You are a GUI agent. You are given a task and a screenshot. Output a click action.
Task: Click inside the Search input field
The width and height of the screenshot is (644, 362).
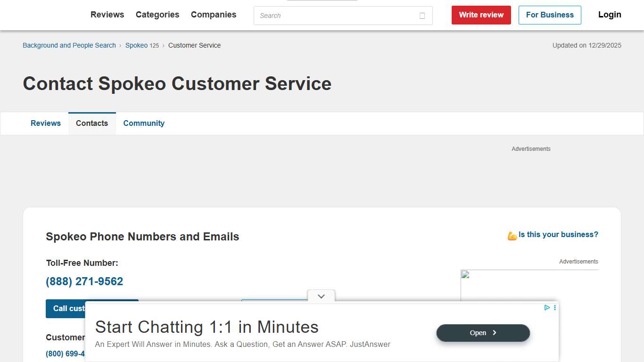point(330,16)
